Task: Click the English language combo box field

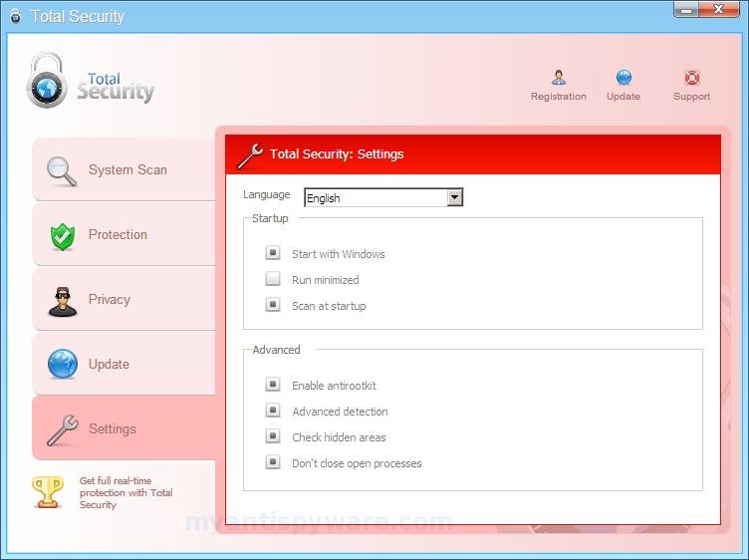Action: pos(383,197)
